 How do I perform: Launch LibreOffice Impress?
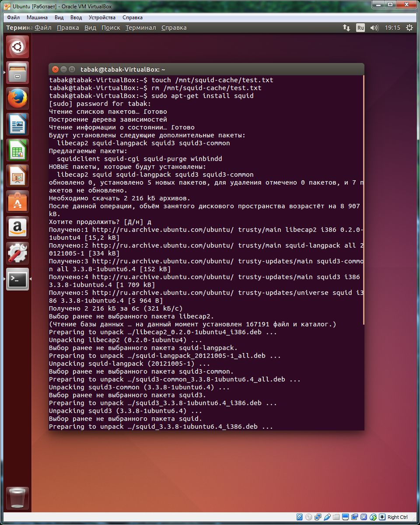coord(17,176)
